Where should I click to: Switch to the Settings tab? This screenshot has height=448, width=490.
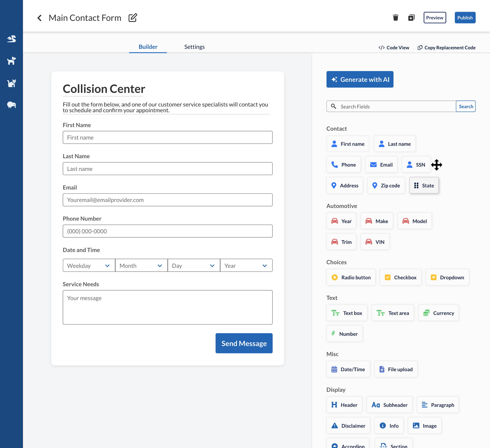(x=194, y=47)
